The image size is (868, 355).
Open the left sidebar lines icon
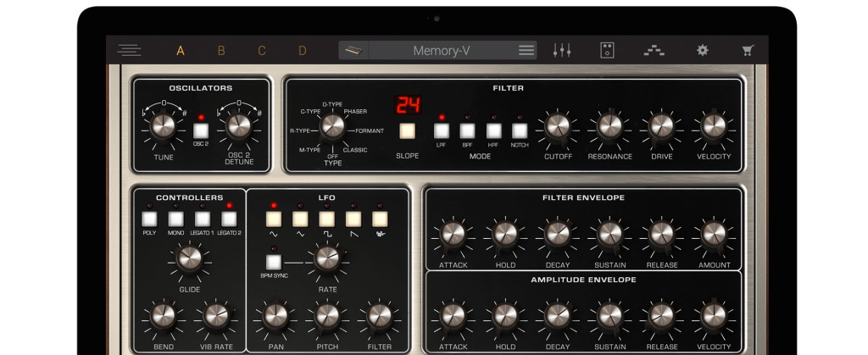[x=130, y=50]
